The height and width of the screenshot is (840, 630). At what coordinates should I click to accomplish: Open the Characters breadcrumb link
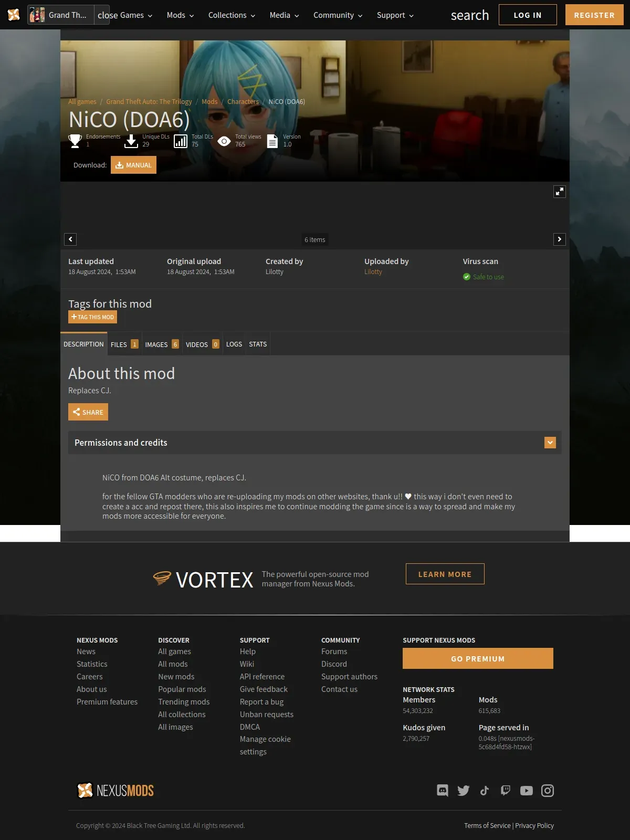(x=243, y=101)
